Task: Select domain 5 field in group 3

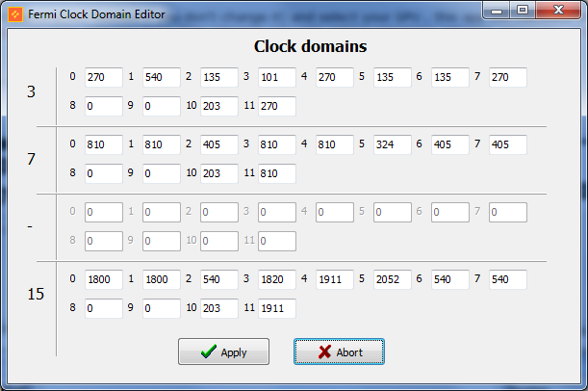Action: pos(393,77)
